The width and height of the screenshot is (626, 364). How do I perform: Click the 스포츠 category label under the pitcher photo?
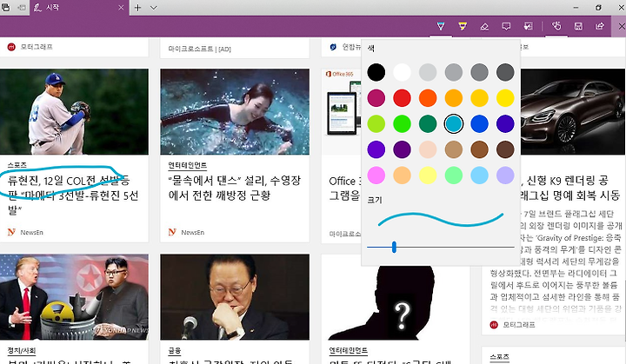coord(17,165)
